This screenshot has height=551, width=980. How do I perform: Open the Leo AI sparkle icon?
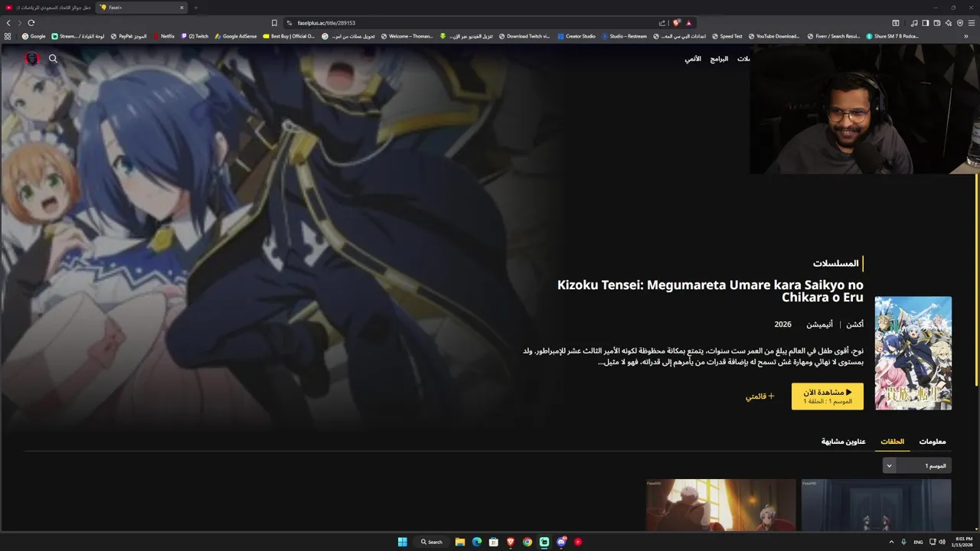pyautogui.click(x=949, y=23)
